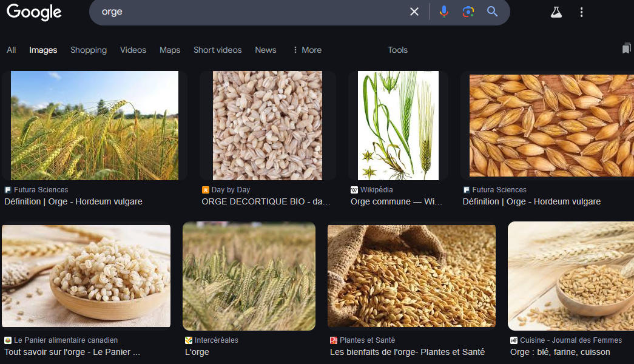Start voice search with microphone icon
This screenshot has width=634, height=364.
click(x=444, y=12)
